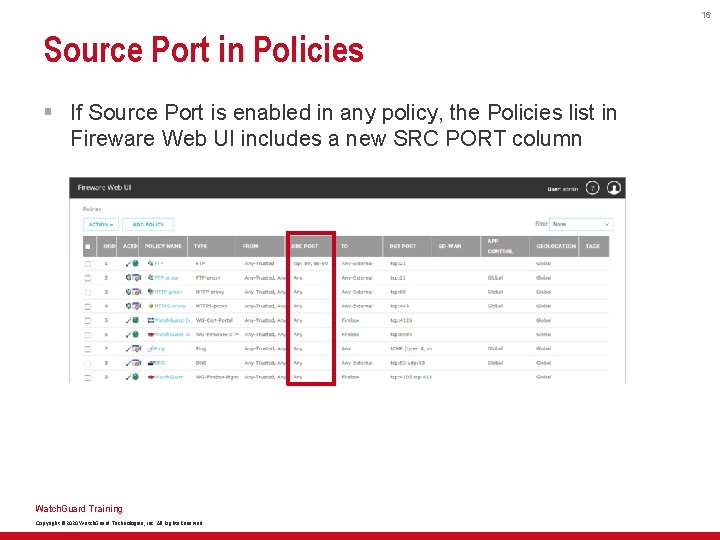
Task: Click the FTP-proxy policy type icon in row 2
Action: [x=150, y=278]
